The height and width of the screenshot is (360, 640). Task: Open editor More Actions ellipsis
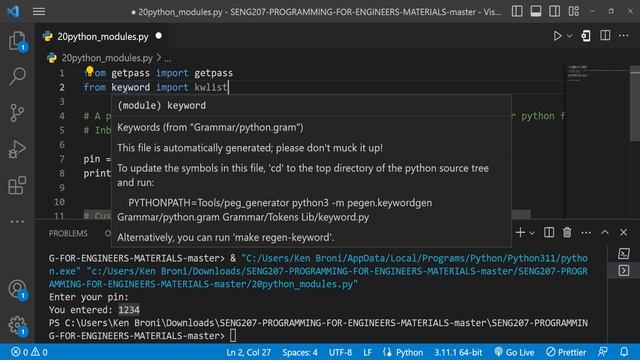624,36
